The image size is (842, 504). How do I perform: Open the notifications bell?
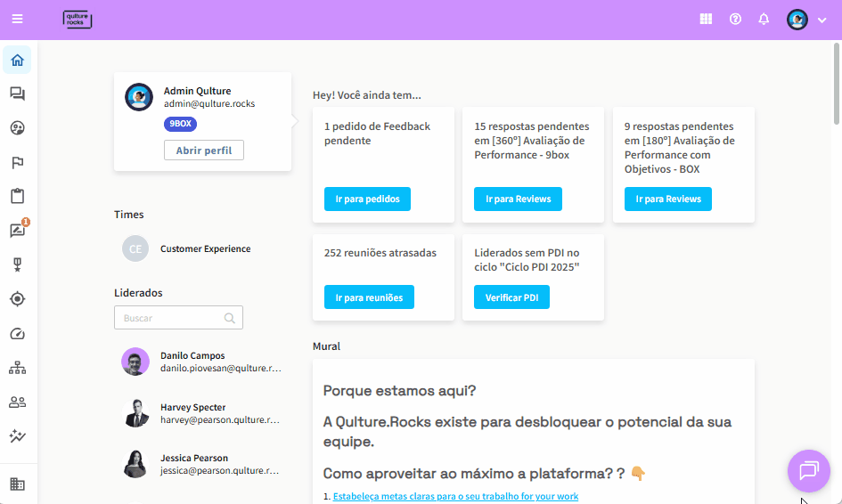coord(764,19)
